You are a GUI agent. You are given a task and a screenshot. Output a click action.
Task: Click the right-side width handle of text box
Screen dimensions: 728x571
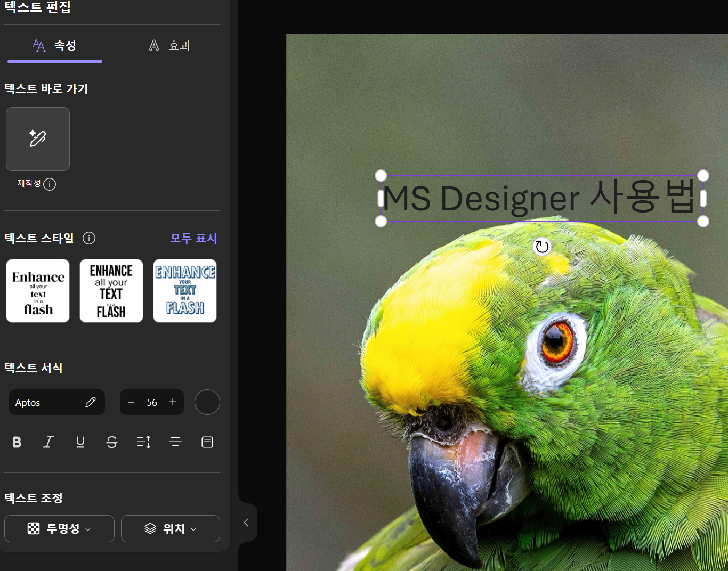pos(703,199)
